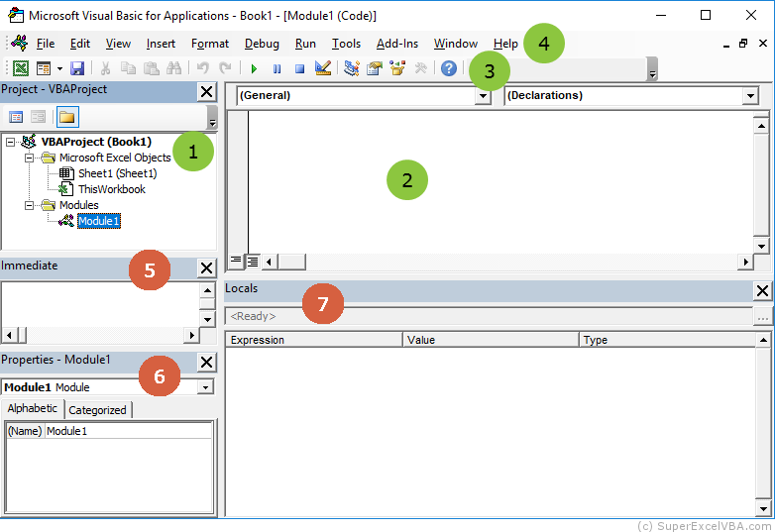The image size is (775, 532).
Task: Click the Locals call stack ellipsis button
Action: click(x=763, y=316)
